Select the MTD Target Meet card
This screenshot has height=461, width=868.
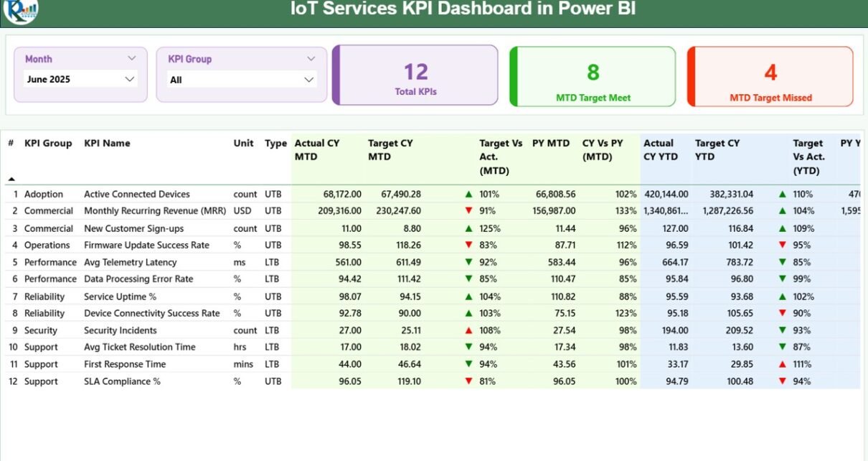[593, 77]
